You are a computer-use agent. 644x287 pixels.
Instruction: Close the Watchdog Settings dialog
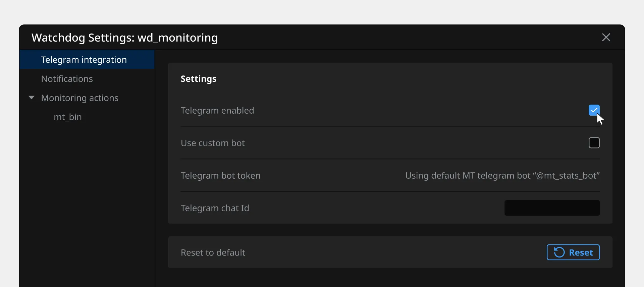click(x=606, y=37)
